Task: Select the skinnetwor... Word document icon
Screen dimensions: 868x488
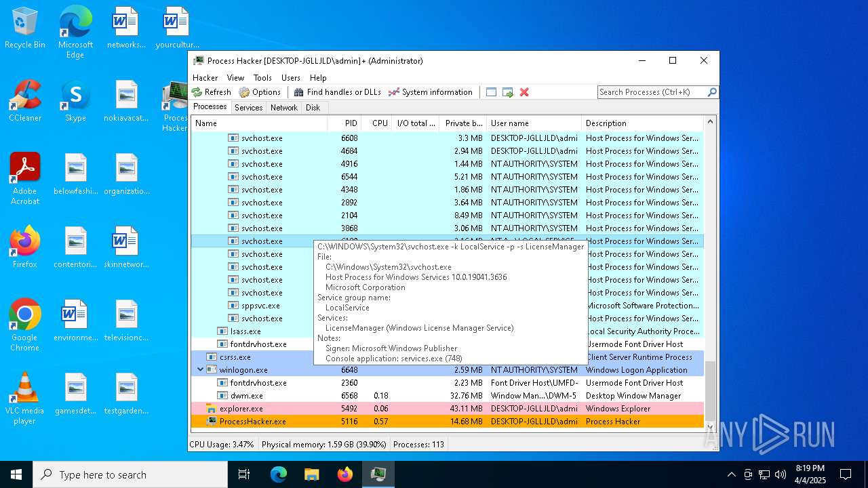Action: 126,247
